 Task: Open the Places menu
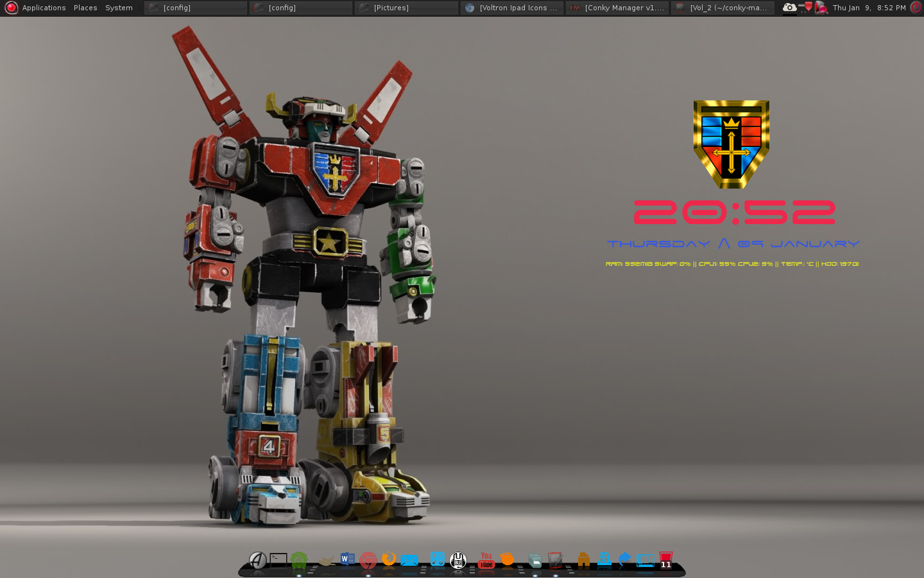pyautogui.click(x=85, y=8)
